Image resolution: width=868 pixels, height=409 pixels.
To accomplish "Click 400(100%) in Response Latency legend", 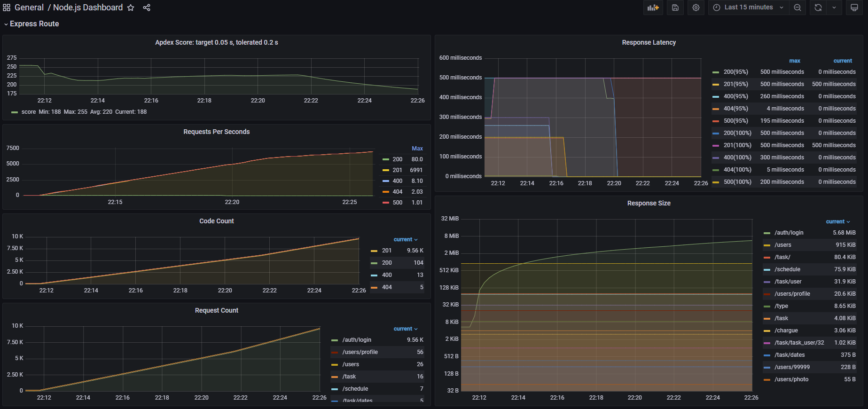I will pos(737,157).
